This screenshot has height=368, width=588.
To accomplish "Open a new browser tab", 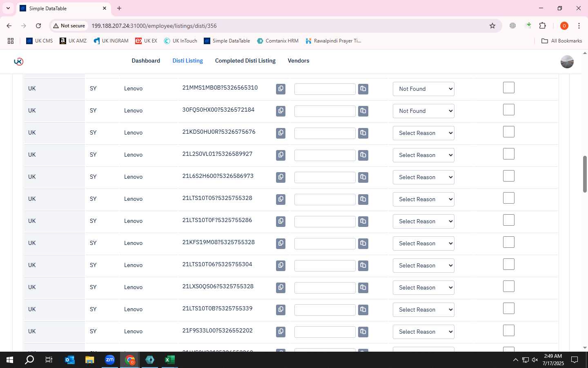I will 119,8.
